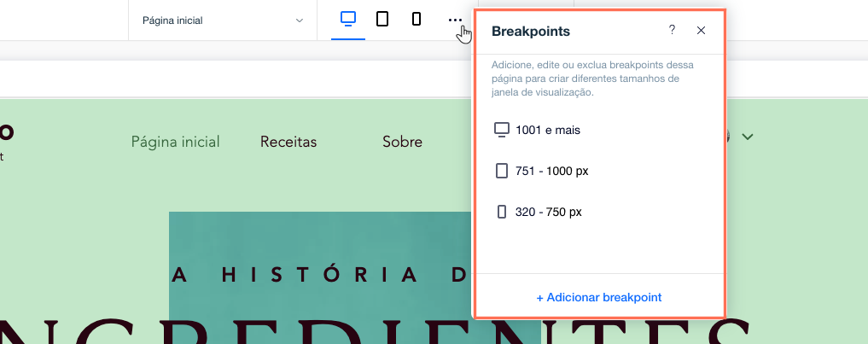Screen dimensions: 868x344
Task: Select the desktop viewport icon in toolbar
Action: [347, 20]
